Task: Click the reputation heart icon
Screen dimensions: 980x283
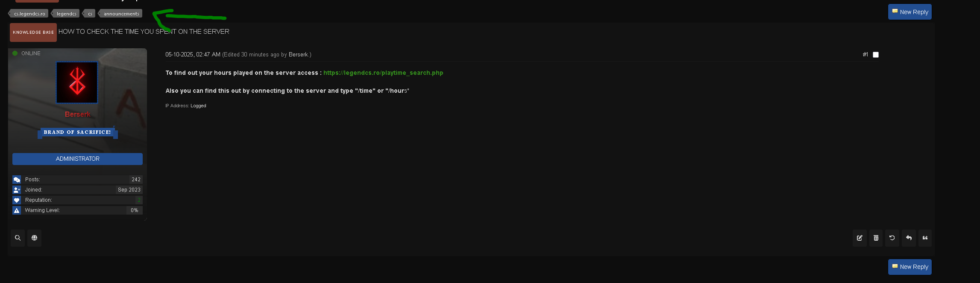Action: coord(17,200)
